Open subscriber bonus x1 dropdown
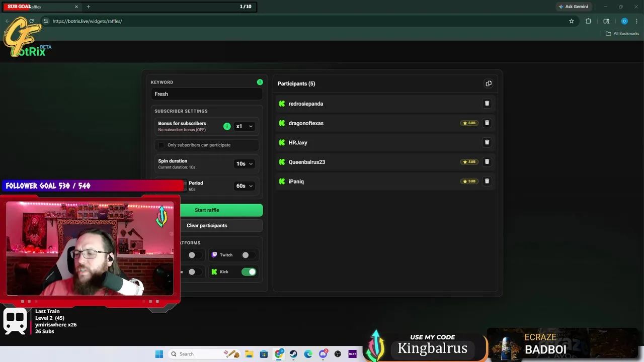The image size is (644, 362). tap(244, 126)
